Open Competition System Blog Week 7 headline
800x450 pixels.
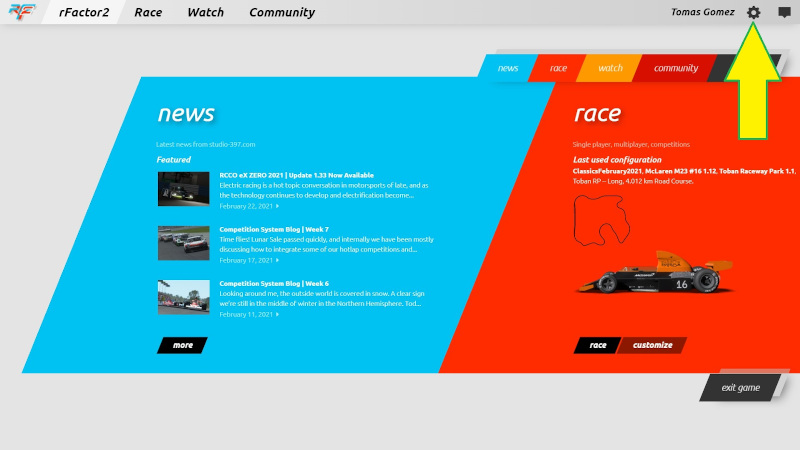coord(274,229)
